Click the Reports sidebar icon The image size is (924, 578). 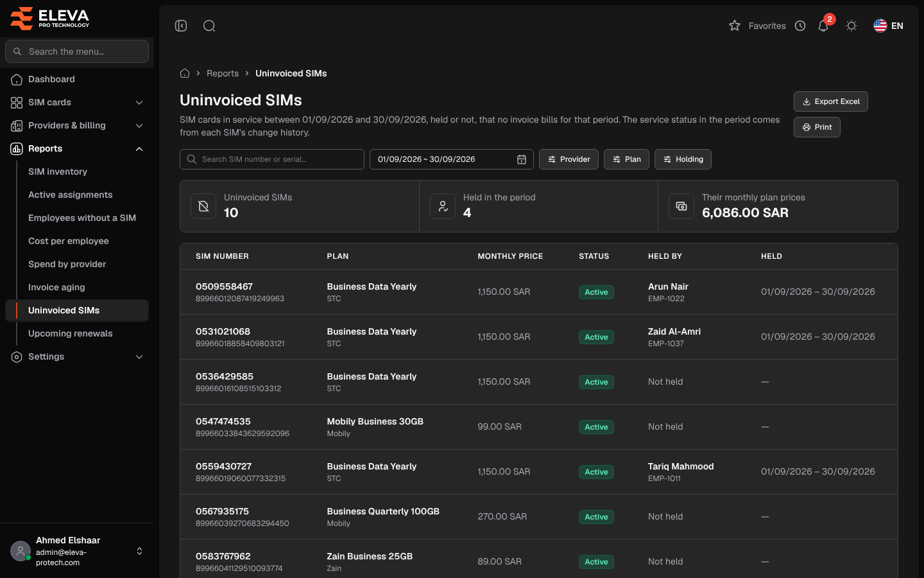click(17, 149)
